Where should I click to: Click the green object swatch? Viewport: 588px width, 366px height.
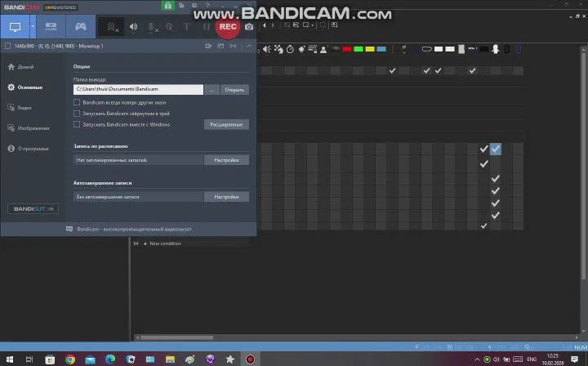pos(359,49)
